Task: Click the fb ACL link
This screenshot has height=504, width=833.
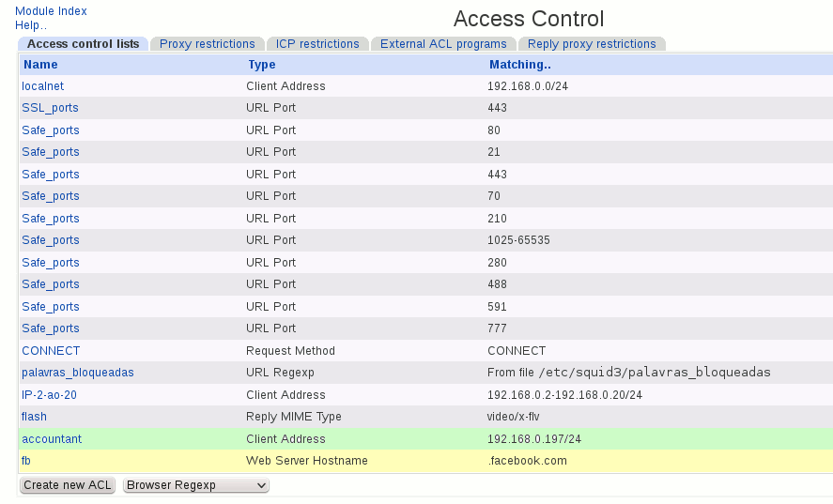Action: click(x=27, y=461)
